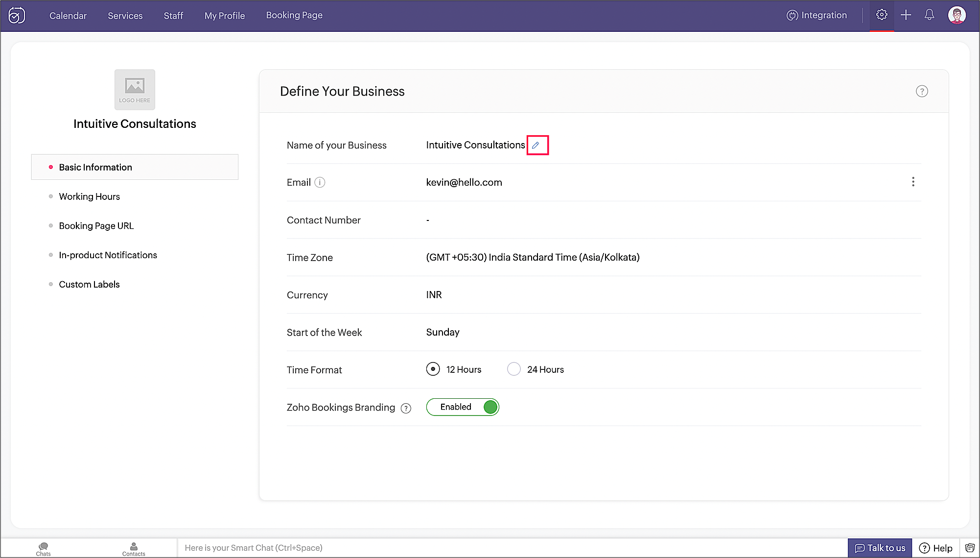Viewport: 980px width, 558px height.
Task: Select Booking Page URL in sidebar
Action: (x=96, y=226)
